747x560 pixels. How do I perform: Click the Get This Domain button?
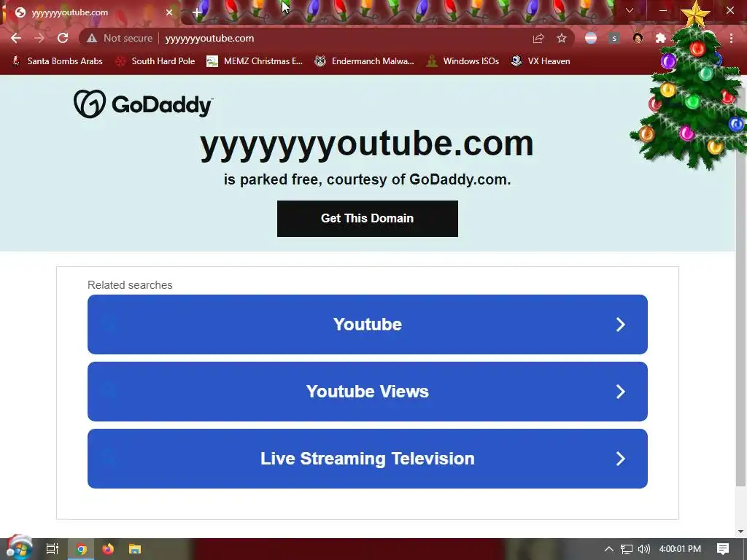pyautogui.click(x=368, y=219)
